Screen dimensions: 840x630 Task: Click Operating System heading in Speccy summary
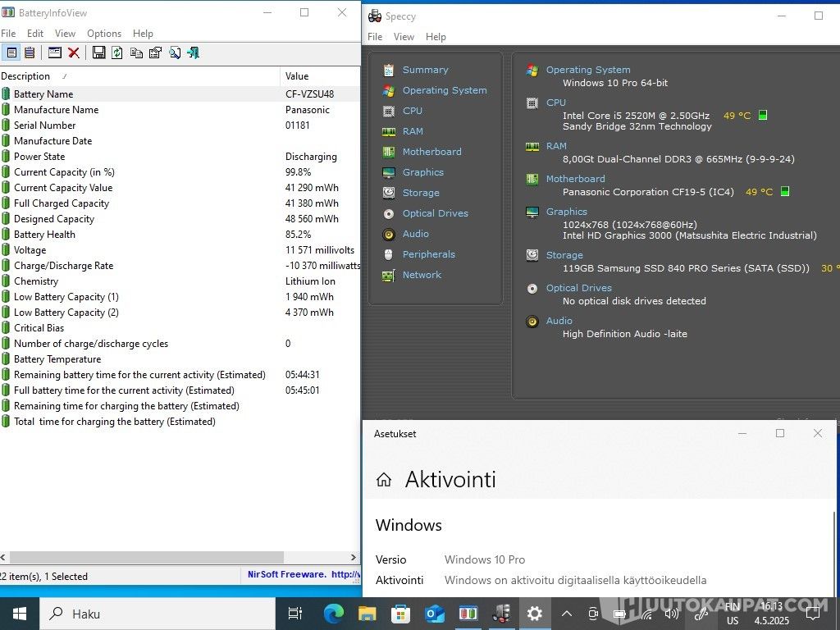(x=587, y=70)
